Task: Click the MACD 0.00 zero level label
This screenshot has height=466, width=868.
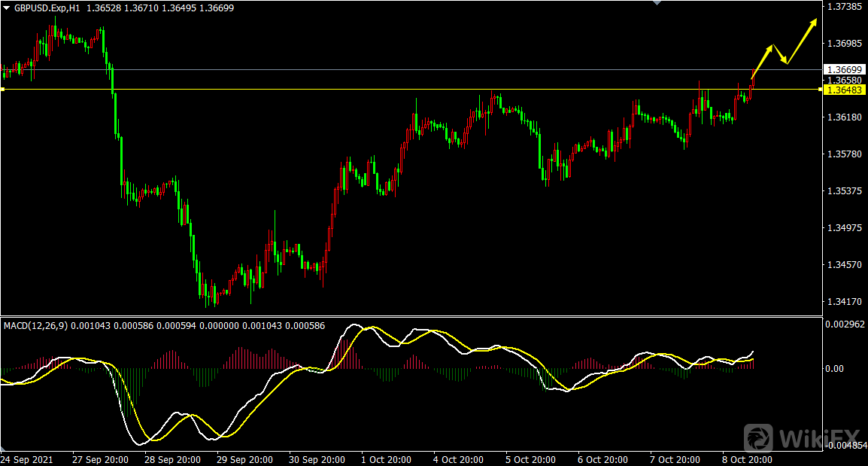Action: coord(836,368)
